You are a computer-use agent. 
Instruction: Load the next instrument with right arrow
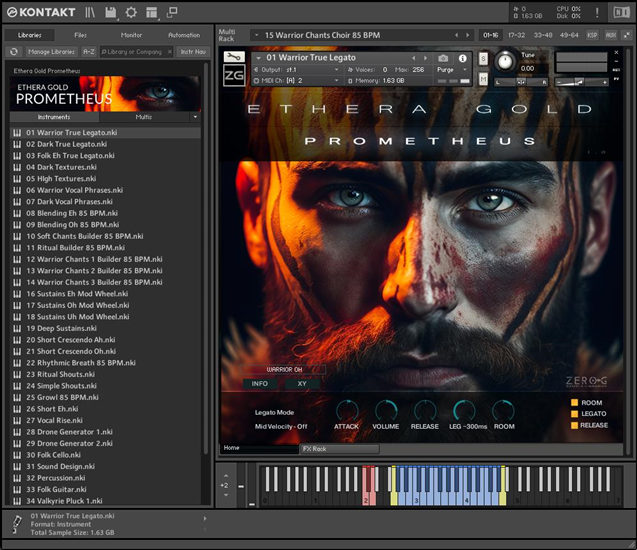pyautogui.click(x=424, y=58)
